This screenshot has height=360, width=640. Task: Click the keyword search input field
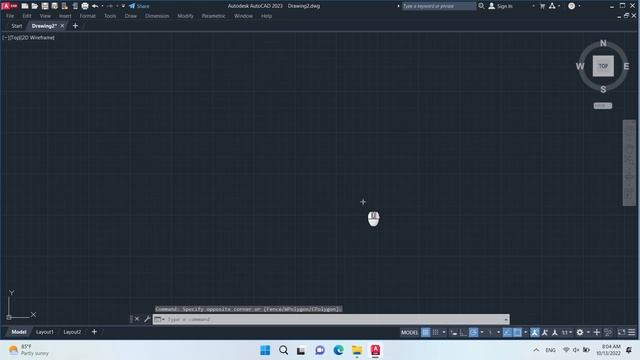point(439,6)
